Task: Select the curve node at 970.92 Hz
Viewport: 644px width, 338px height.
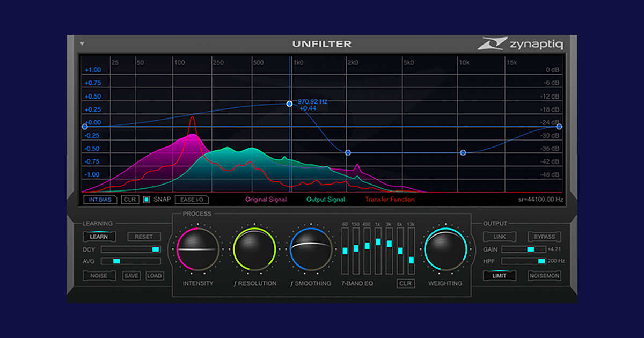Action: [289, 104]
